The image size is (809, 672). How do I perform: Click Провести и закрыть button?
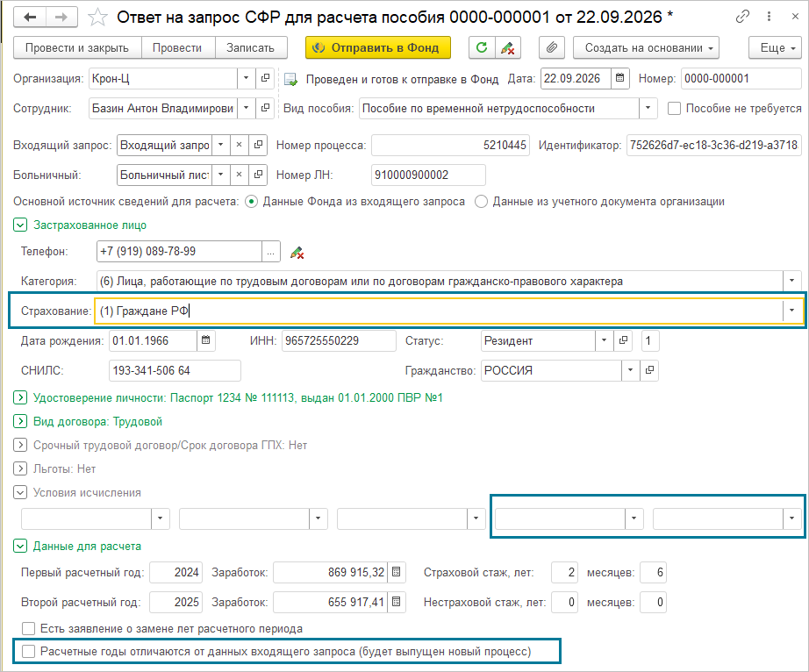point(77,48)
